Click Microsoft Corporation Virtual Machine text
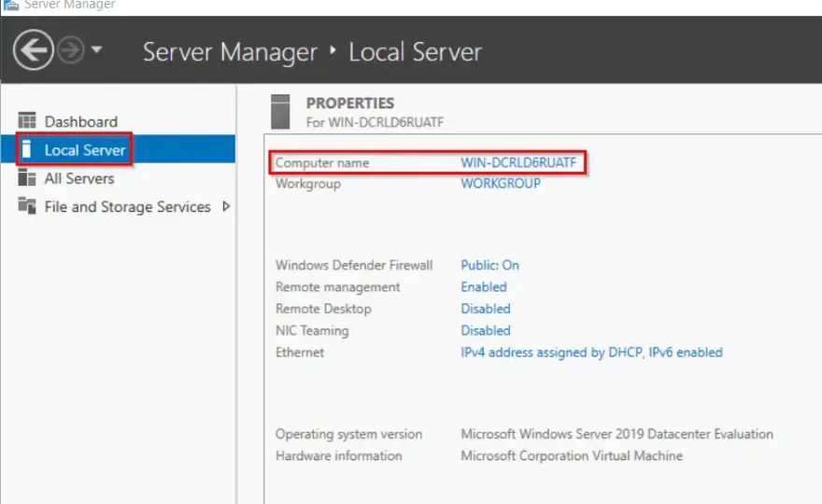This screenshot has height=504, width=822. 572,455
